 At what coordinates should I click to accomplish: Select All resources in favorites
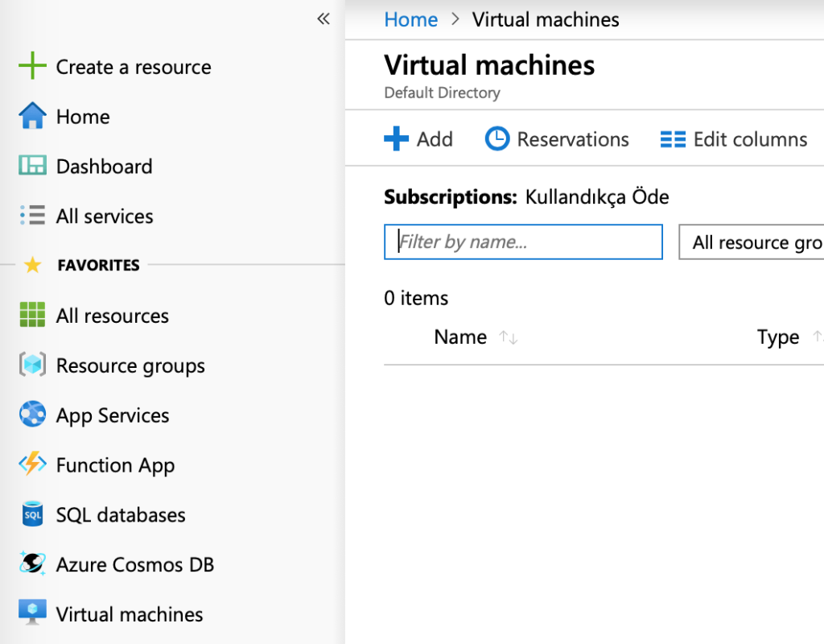(x=113, y=316)
